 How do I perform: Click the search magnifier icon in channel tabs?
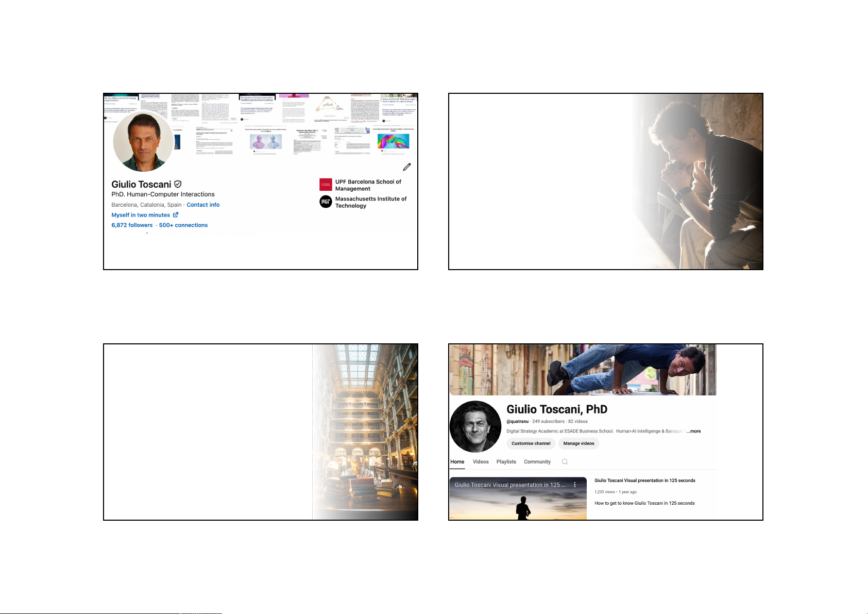click(x=565, y=462)
